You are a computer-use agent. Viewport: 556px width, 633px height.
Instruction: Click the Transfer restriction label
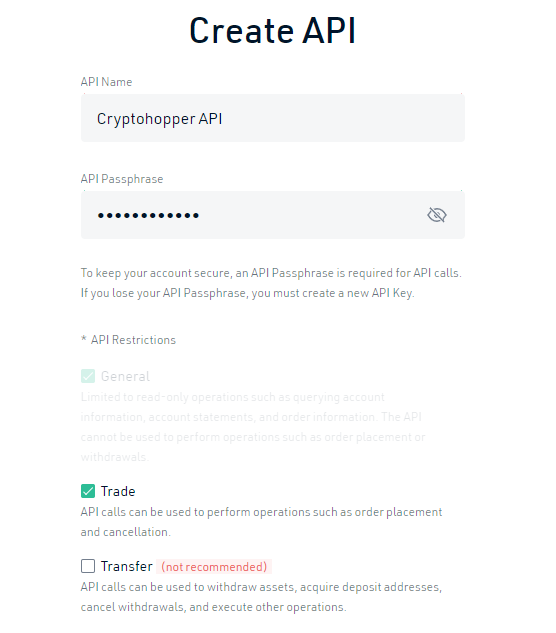(127, 566)
